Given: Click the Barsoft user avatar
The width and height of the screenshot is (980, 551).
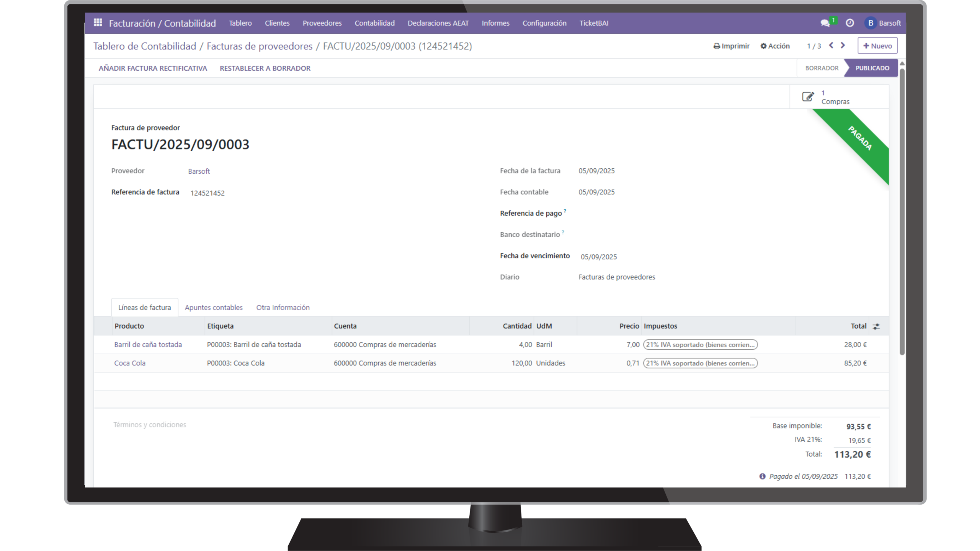Looking at the screenshot, I should (x=871, y=23).
